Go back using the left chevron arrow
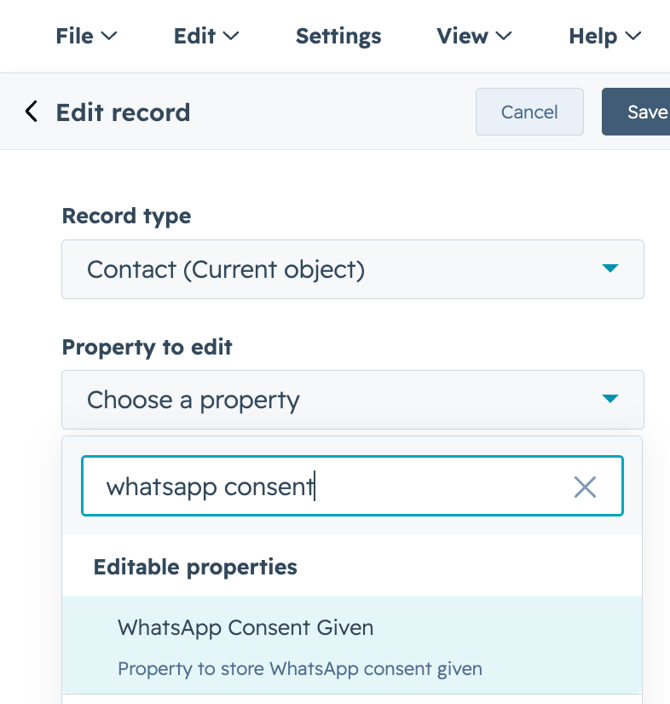The width and height of the screenshot is (670, 704). pyautogui.click(x=32, y=112)
